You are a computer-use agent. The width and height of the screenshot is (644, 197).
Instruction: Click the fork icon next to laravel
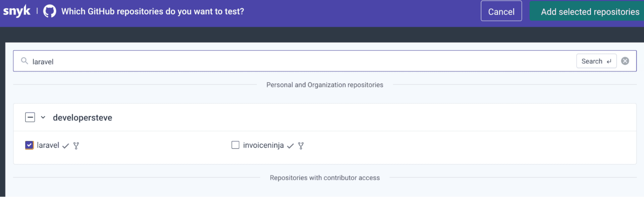76,146
